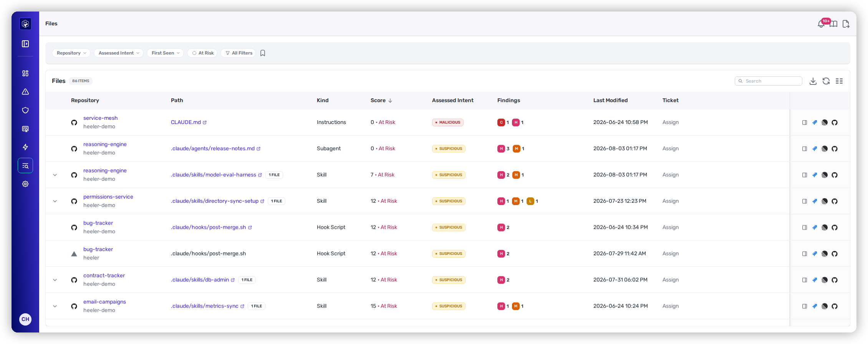Sort by Kind column header
868x344 pixels.
click(323, 100)
